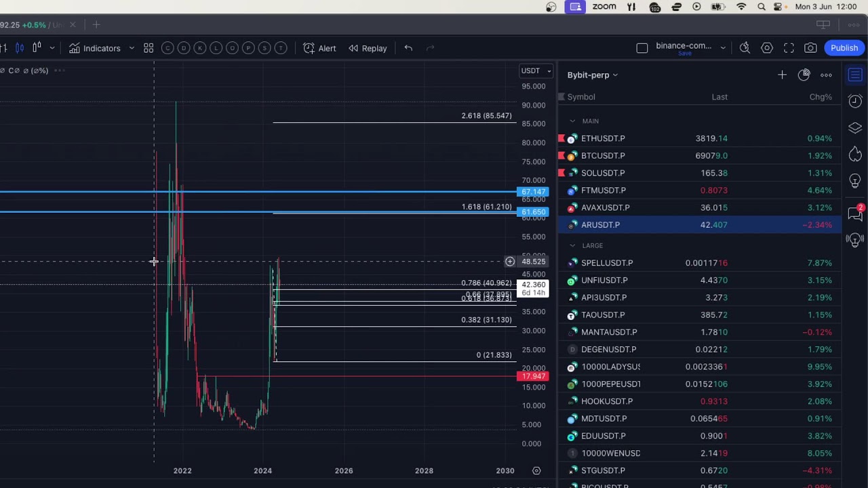Open chats icon with 2 badge
Image resolution: width=868 pixels, height=488 pixels.
[855, 214]
